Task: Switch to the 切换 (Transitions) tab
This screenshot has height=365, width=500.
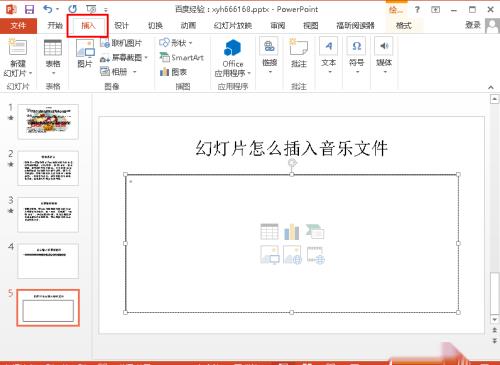Action: 155,26
